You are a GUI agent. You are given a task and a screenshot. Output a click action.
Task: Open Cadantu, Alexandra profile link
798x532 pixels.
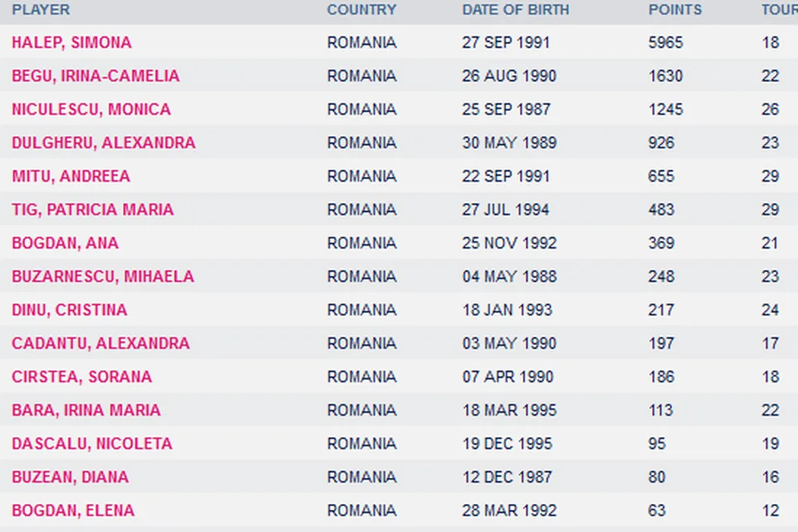point(100,344)
